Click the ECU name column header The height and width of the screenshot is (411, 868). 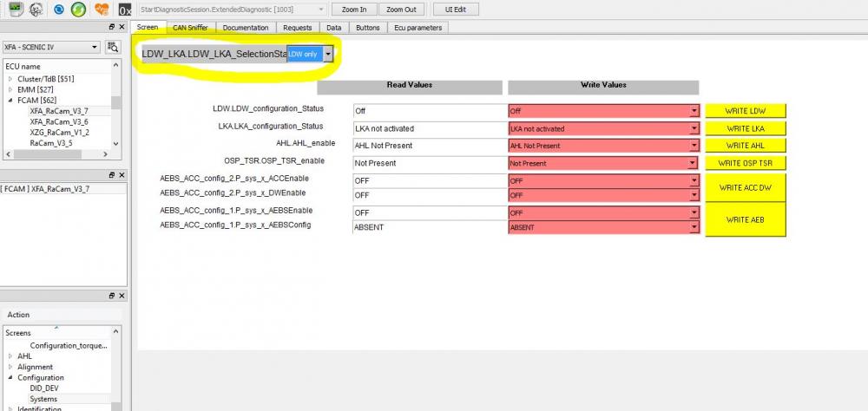pos(57,66)
